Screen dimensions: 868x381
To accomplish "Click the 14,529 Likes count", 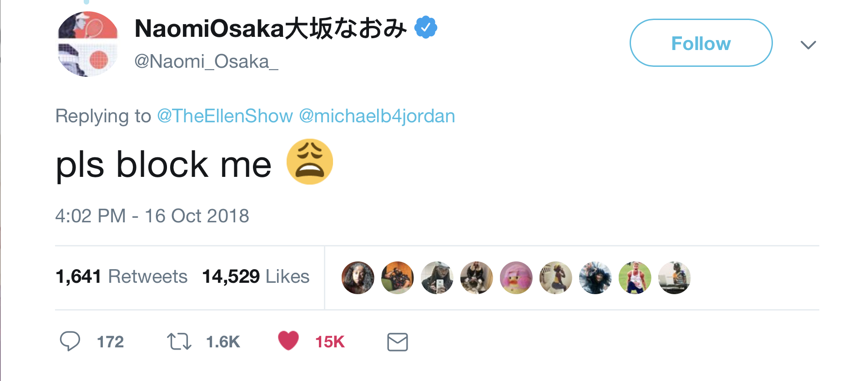I will [256, 276].
